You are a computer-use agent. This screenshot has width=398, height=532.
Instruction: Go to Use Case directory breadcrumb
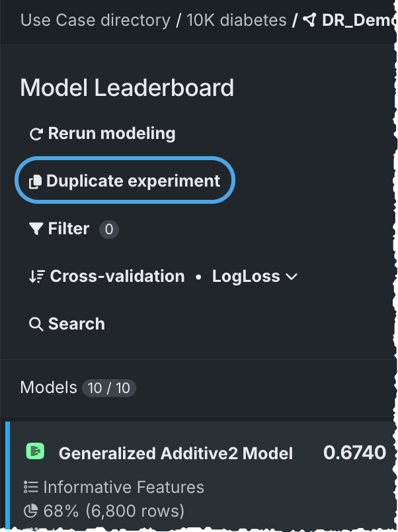(x=95, y=21)
